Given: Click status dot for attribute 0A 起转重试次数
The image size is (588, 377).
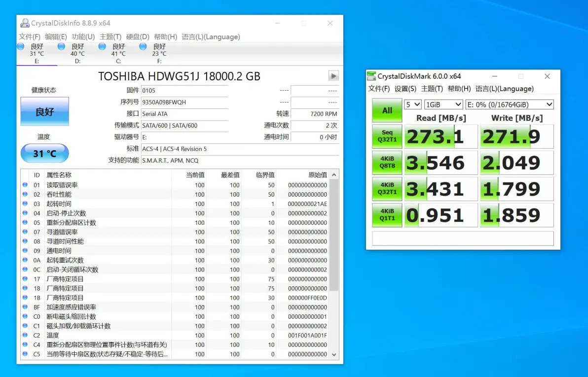Looking at the screenshot, I should [x=25, y=260].
